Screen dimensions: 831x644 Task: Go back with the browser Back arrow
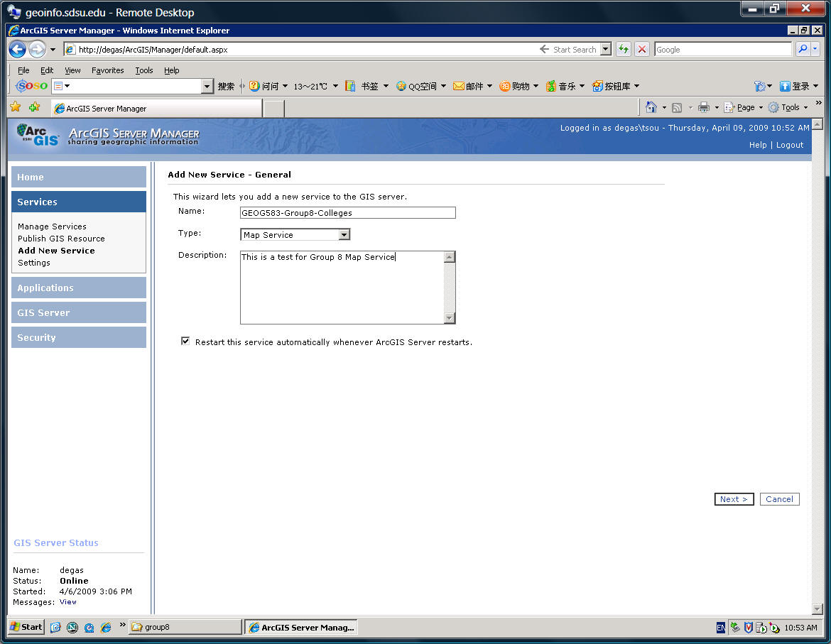tap(17, 50)
